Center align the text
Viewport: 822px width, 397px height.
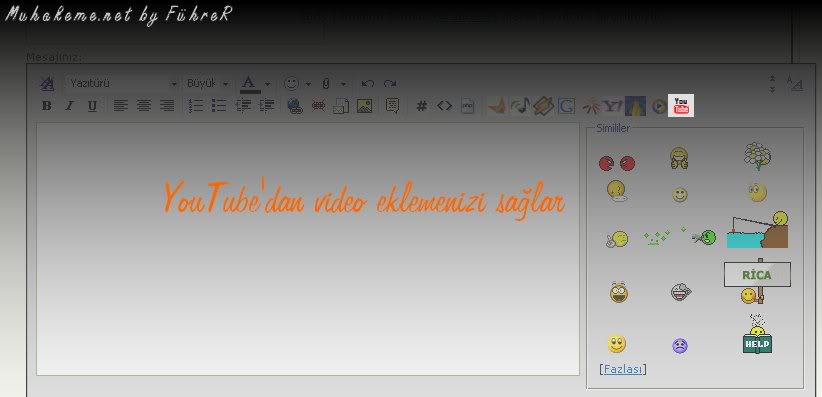[144, 106]
